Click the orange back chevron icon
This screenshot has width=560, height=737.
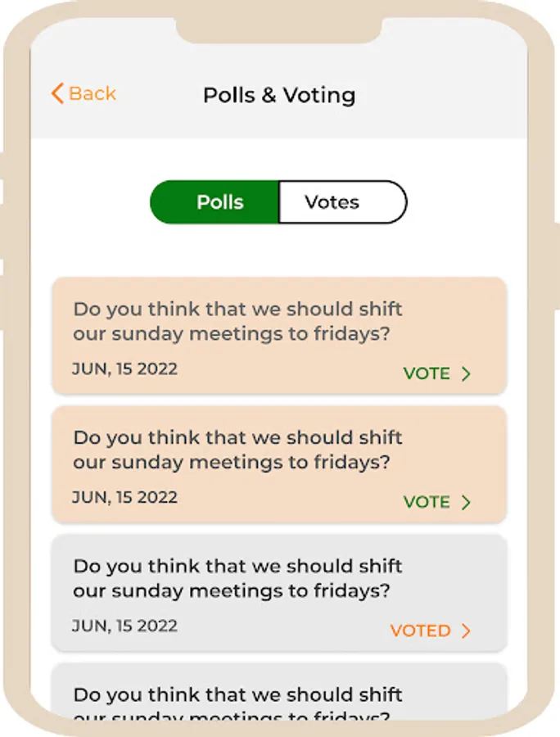[56, 93]
